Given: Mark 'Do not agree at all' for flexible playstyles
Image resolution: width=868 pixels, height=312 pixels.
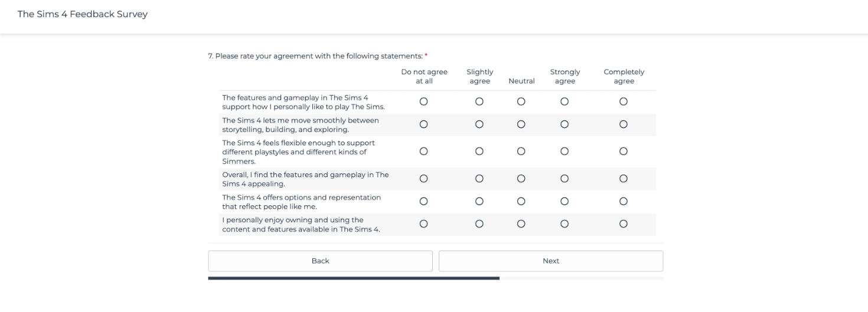Looking at the screenshot, I should tap(423, 152).
